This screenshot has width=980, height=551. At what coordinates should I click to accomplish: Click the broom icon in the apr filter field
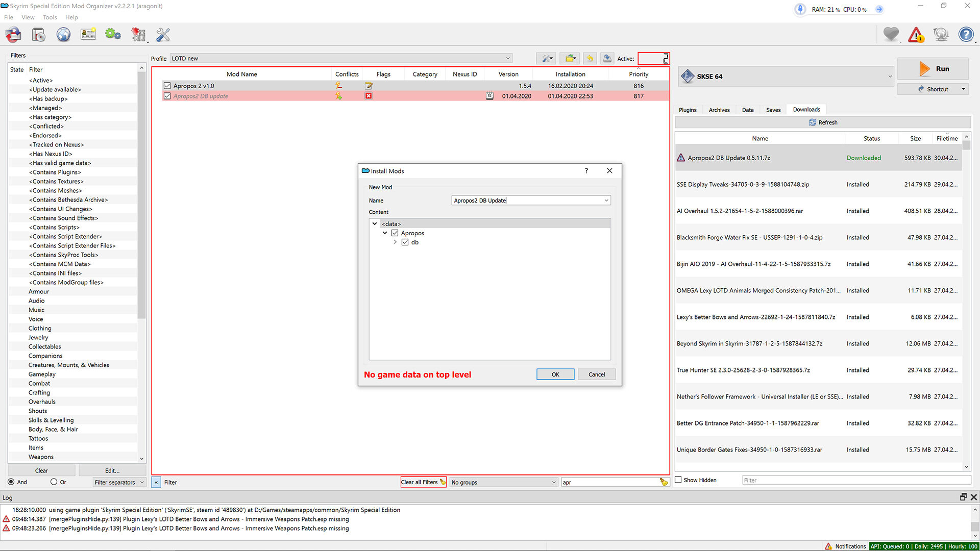(x=664, y=482)
